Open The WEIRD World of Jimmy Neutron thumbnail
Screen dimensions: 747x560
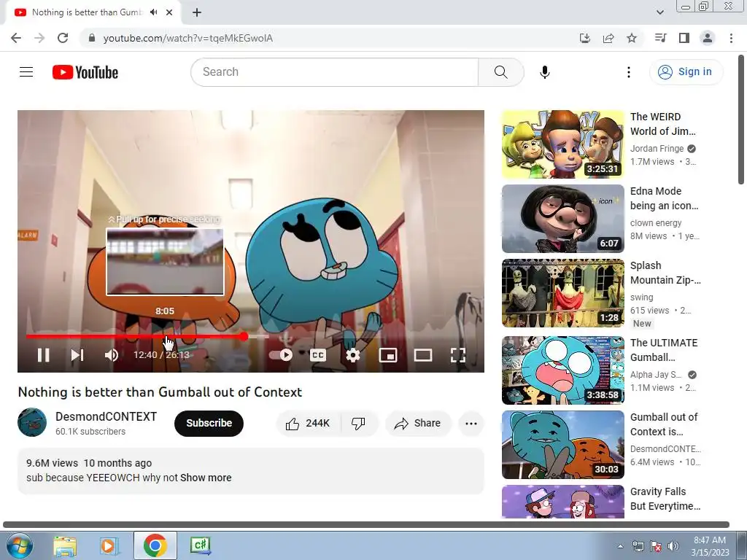(x=562, y=144)
